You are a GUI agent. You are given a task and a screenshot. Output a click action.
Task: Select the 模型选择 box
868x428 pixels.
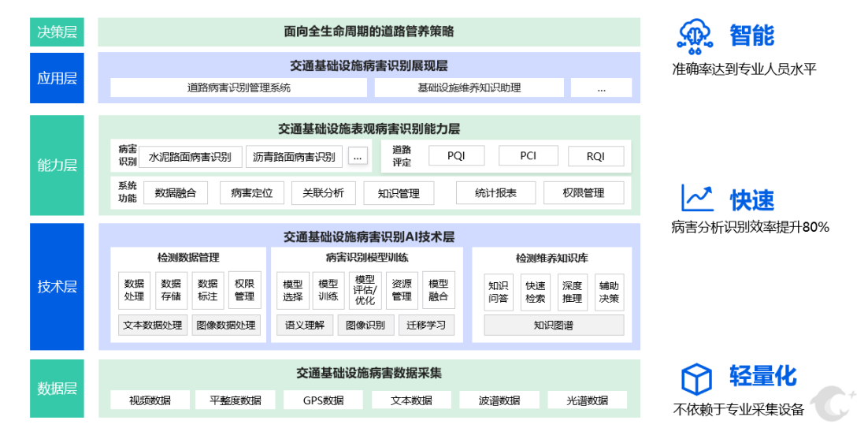[x=292, y=290]
